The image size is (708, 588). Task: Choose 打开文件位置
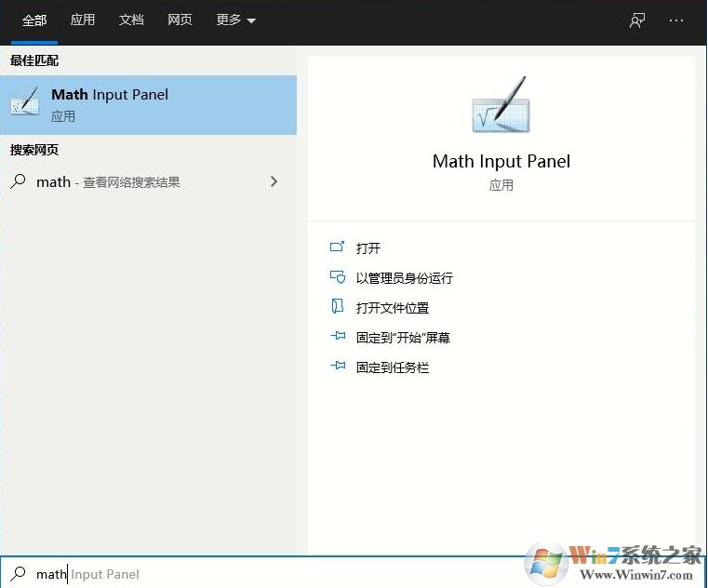(392, 308)
